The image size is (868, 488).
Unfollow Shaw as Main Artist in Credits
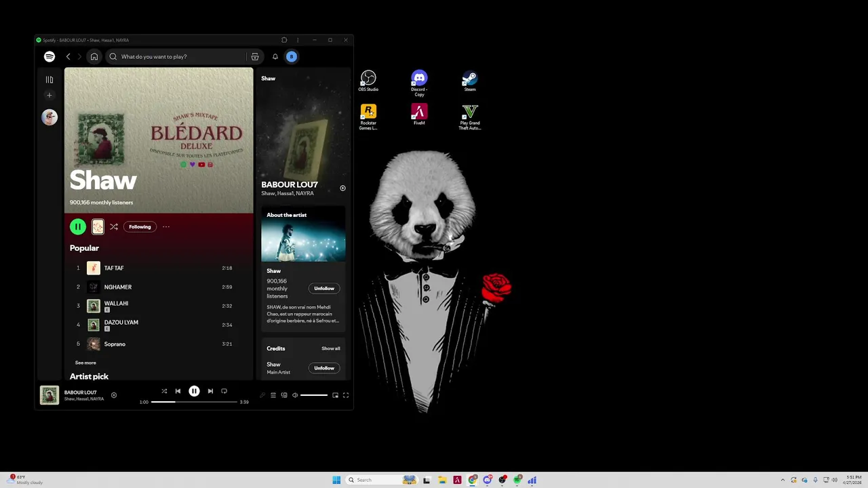pos(324,369)
